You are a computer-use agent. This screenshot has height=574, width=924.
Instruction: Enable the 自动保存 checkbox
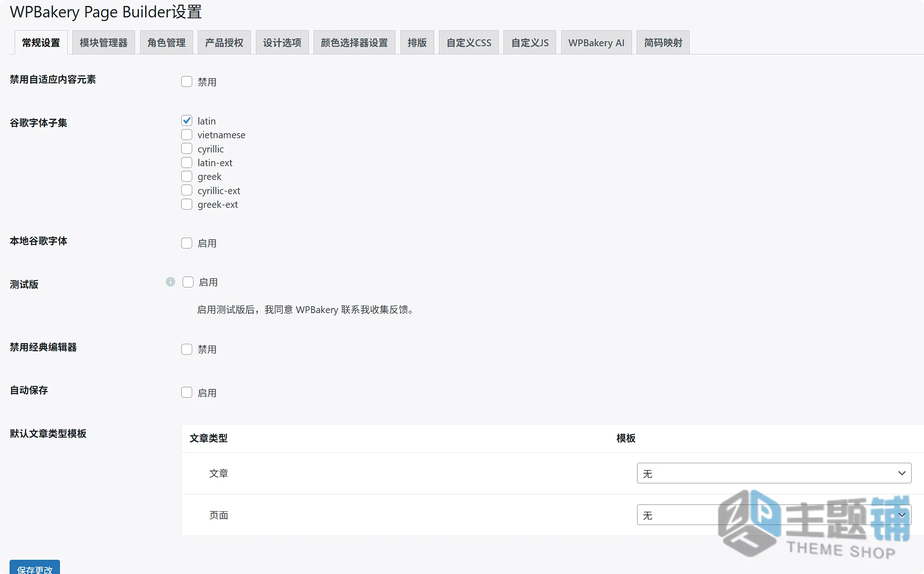[x=187, y=392]
